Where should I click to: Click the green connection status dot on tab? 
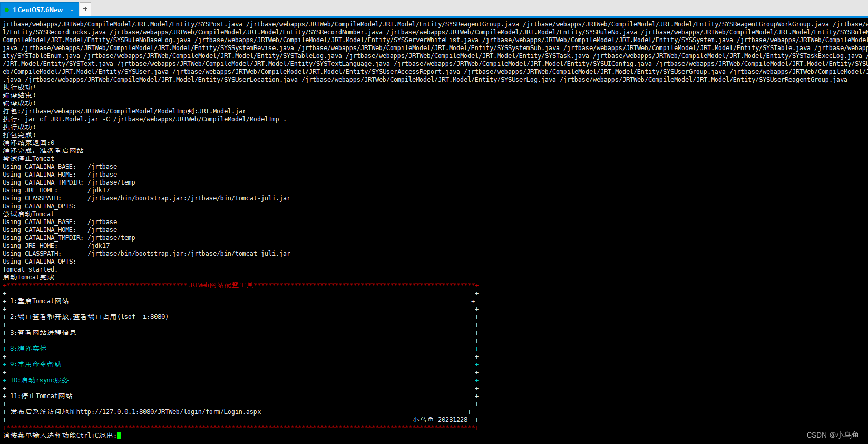[7, 10]
